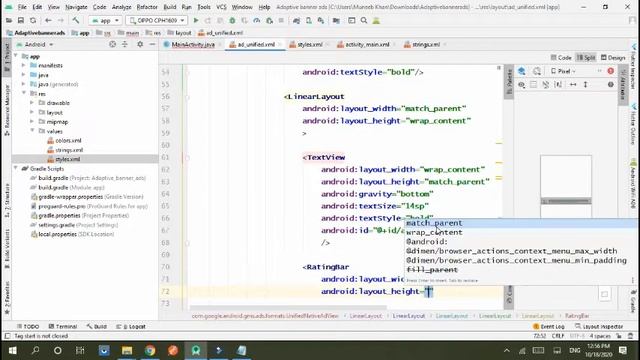
Task: Run the app with the green play icon
Action: click(x=196, y=20)
